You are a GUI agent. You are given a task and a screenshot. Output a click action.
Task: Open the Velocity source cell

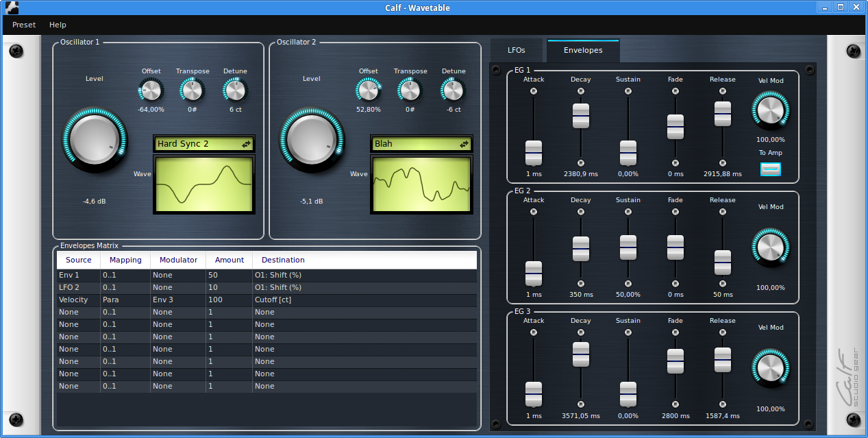tap(79, 300)
